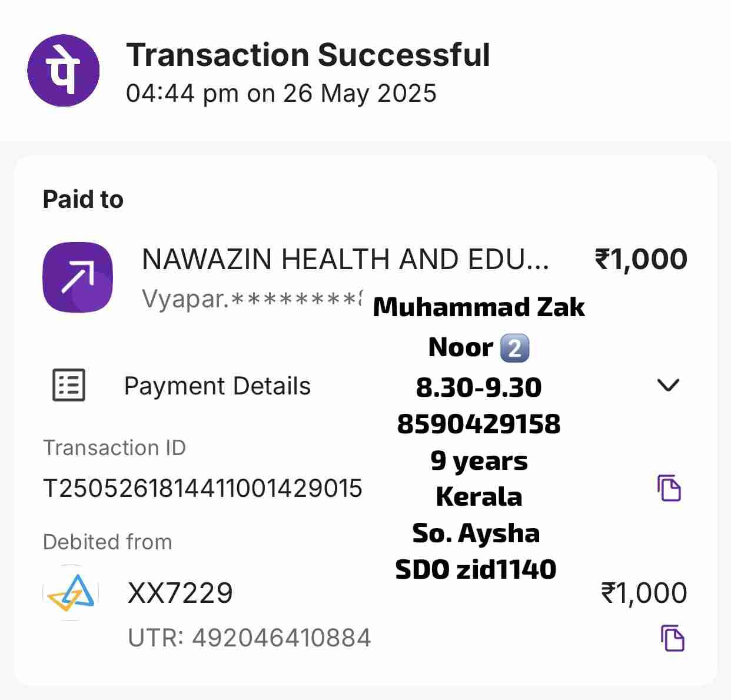Click the bank logo beside XX7229
The width and height of the screenshot is (731, 700).
point(71,593)
